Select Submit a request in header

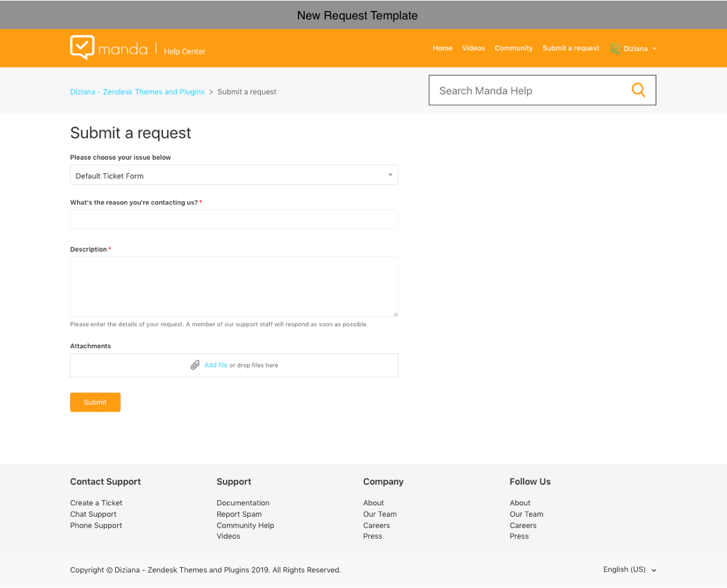point(570,49)
